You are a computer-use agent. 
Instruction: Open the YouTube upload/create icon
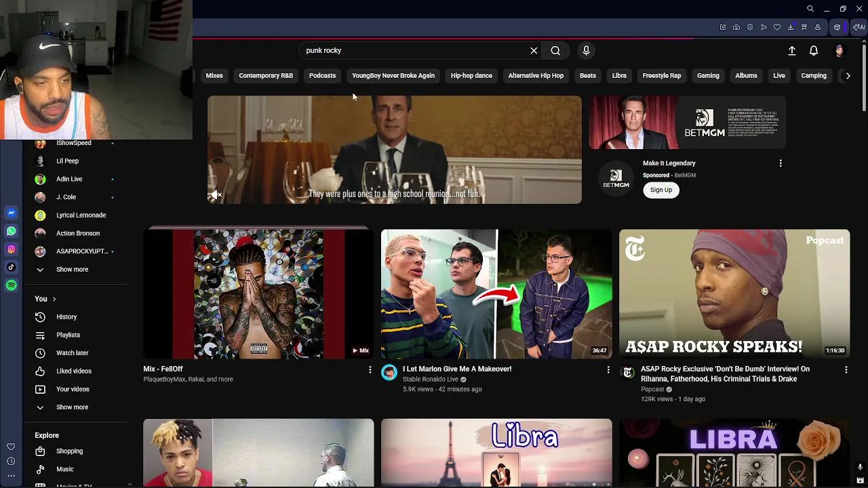tap(791, 51)
